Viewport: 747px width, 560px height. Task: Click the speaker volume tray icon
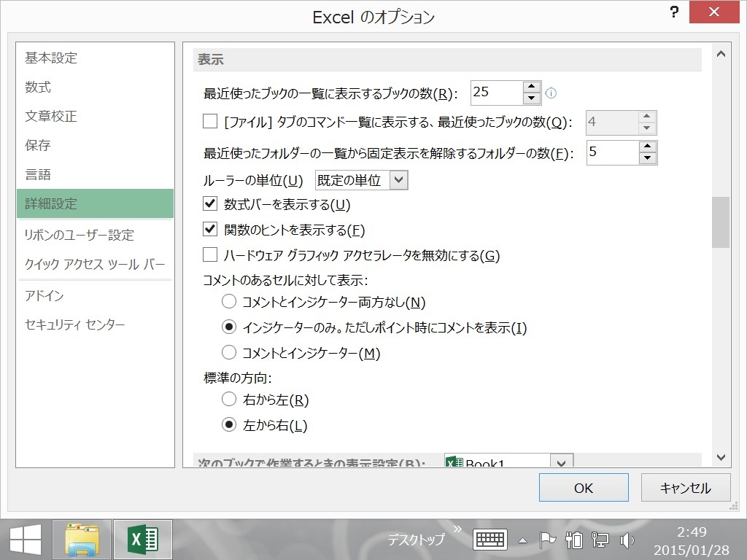[x=627, y=540]
